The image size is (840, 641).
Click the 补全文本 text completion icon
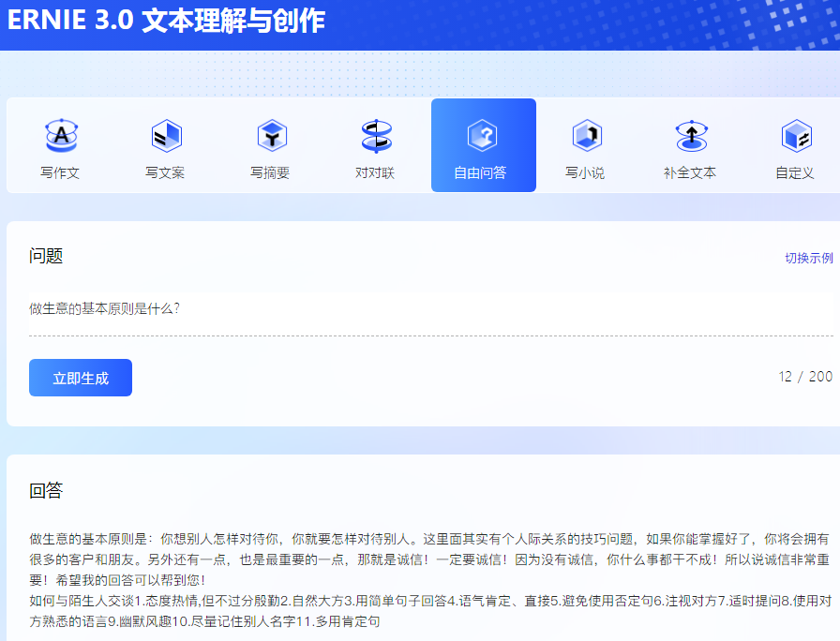tap(692, 136)
